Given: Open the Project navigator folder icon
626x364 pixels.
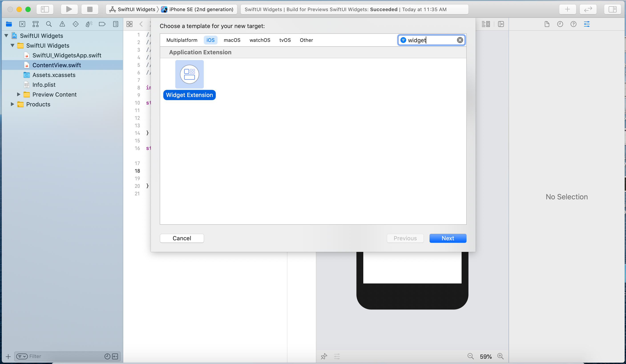Looking at the screenshot, I should pos(9,24).
